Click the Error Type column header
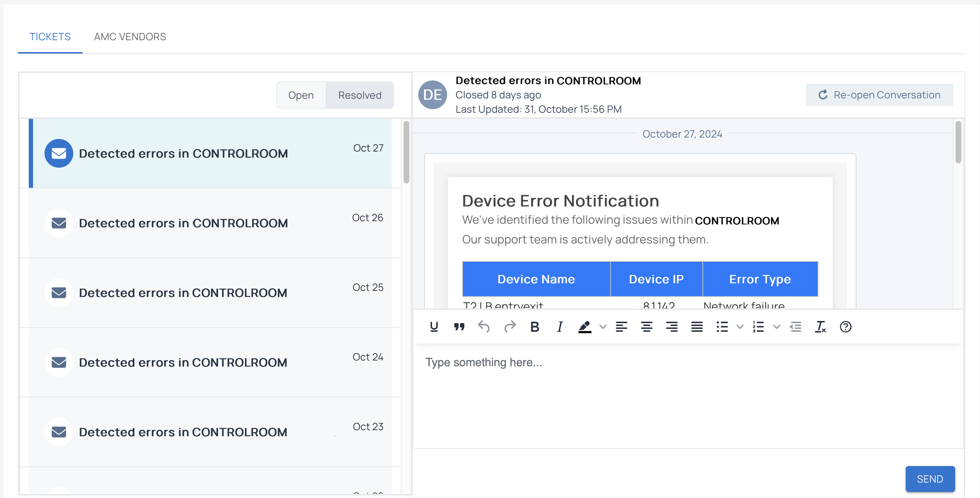The image size is (980, 498). tap(760, 279)
